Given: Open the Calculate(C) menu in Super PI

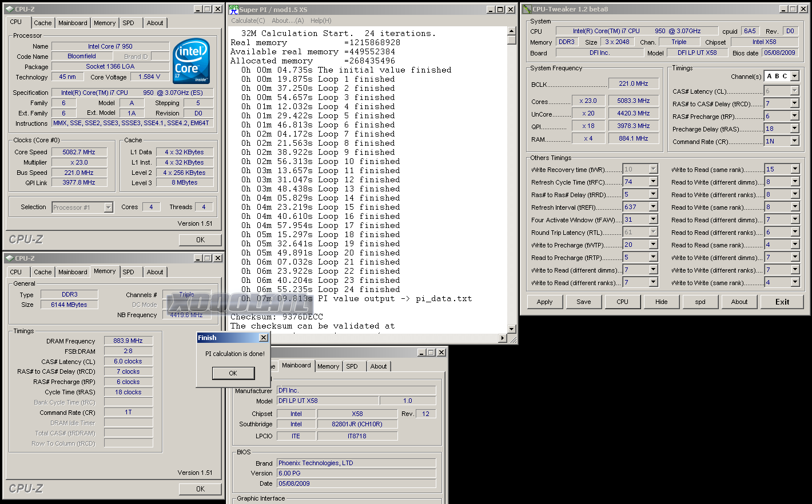Looking at the screenshot, I should point(248,21).
